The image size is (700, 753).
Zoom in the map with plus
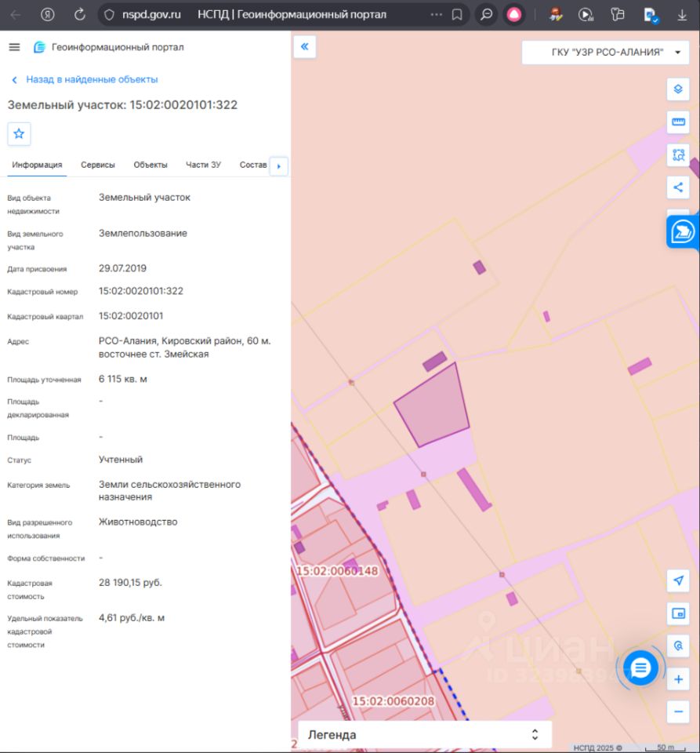pos(678,679)
